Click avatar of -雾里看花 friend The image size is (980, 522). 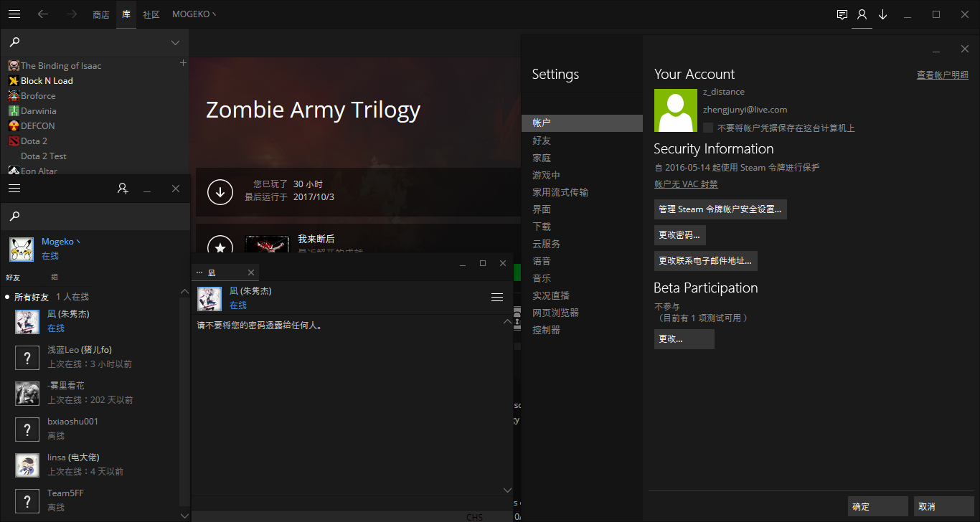pos(27,393)
